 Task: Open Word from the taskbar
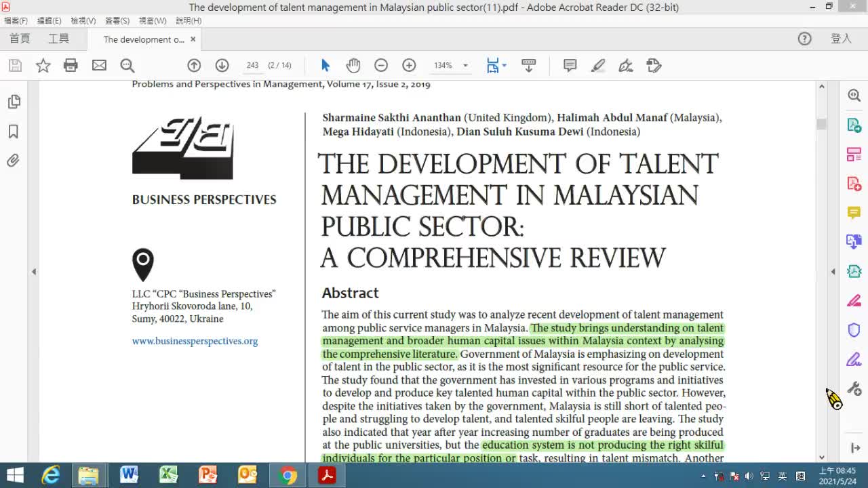pyautogui.click(x=129, y=475)
